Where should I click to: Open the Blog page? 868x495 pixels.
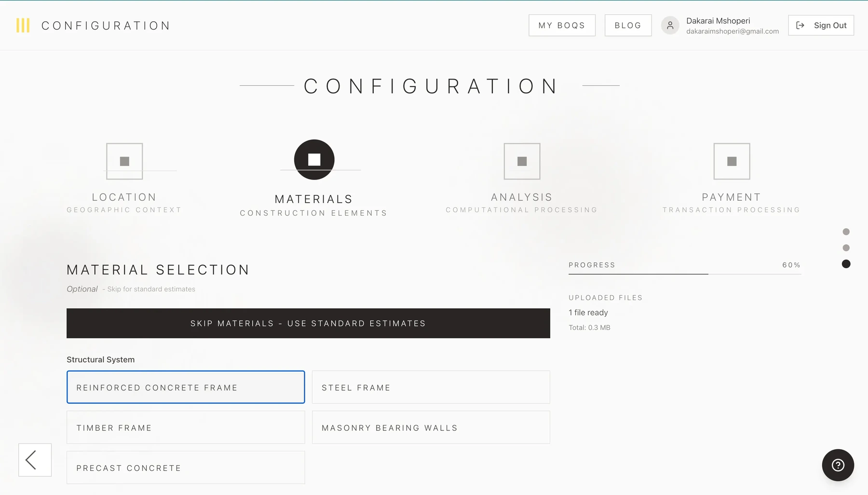tap(628, 25)
